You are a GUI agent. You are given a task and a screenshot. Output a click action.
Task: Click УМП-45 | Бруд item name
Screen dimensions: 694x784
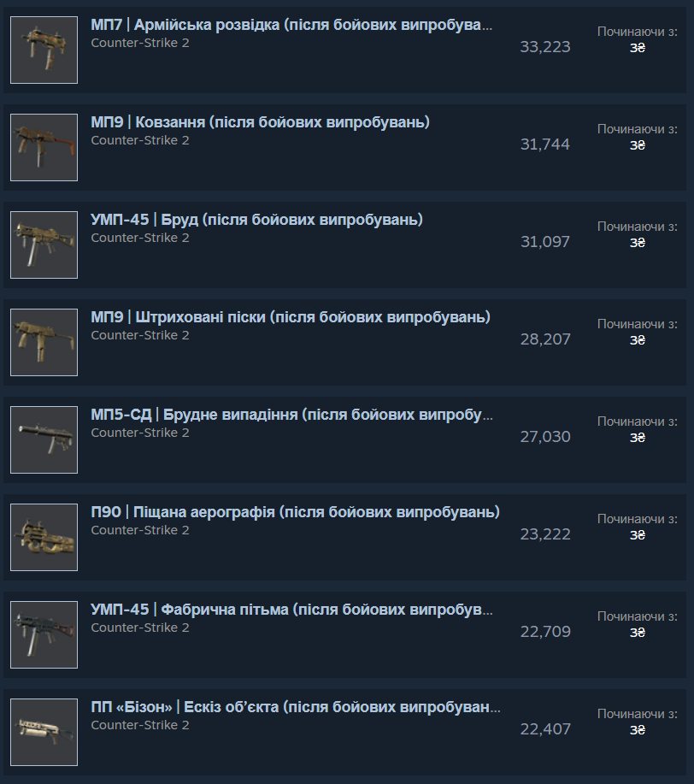(x=256, y=220)
